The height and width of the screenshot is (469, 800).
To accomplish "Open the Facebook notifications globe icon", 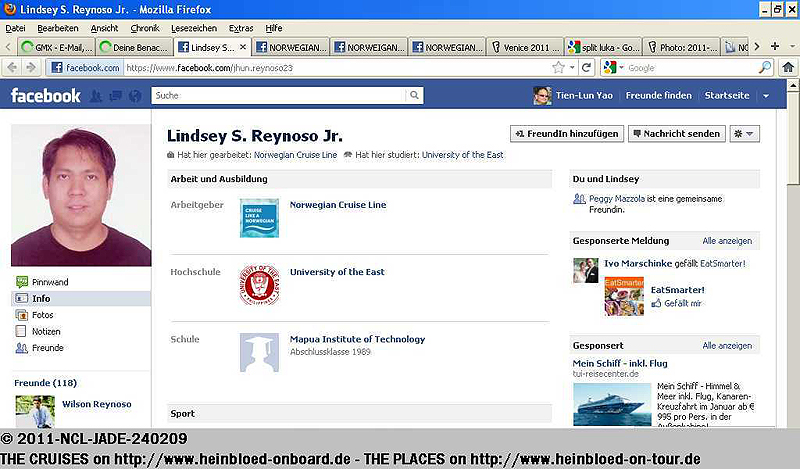I will click(135, 96).
